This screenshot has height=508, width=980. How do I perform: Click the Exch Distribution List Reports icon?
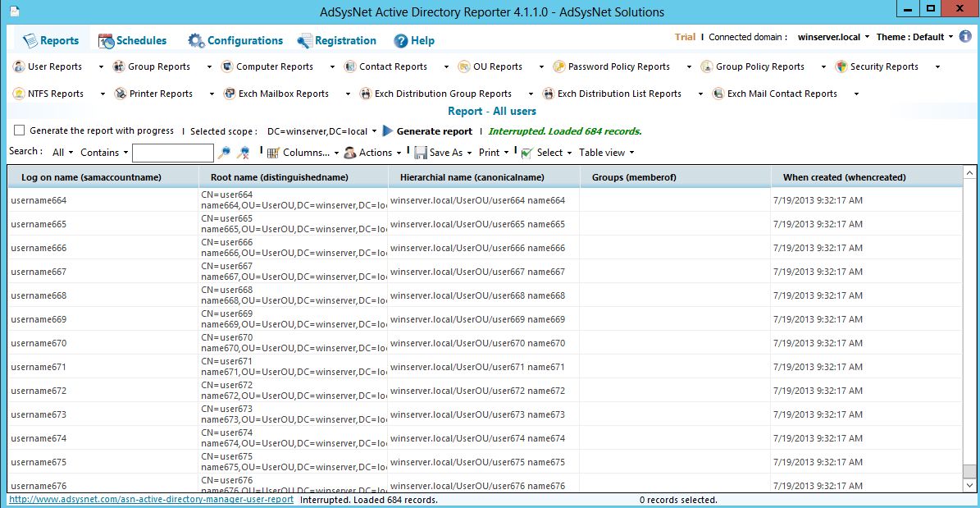pyautogui.click(x=548, y=94)
